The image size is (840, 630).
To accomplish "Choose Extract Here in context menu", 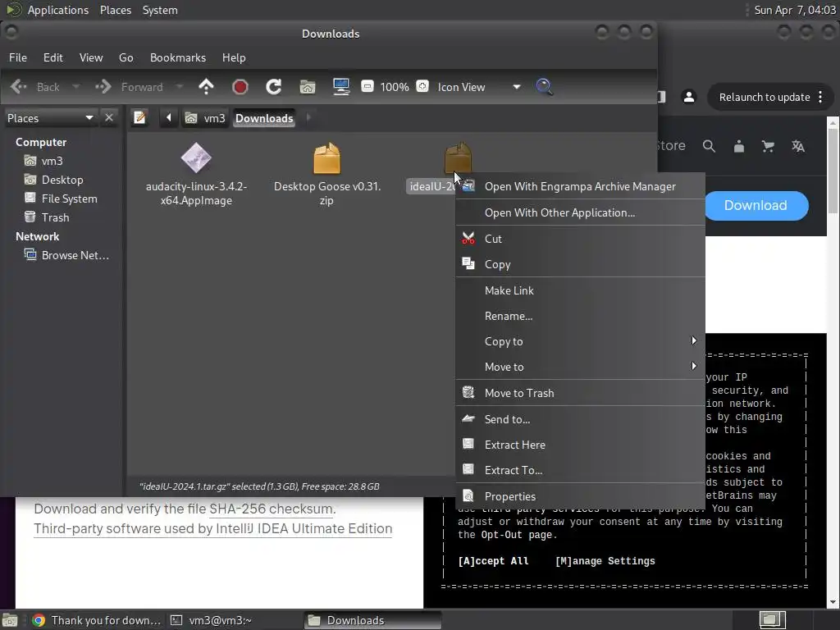I will [x=580, y=445].
